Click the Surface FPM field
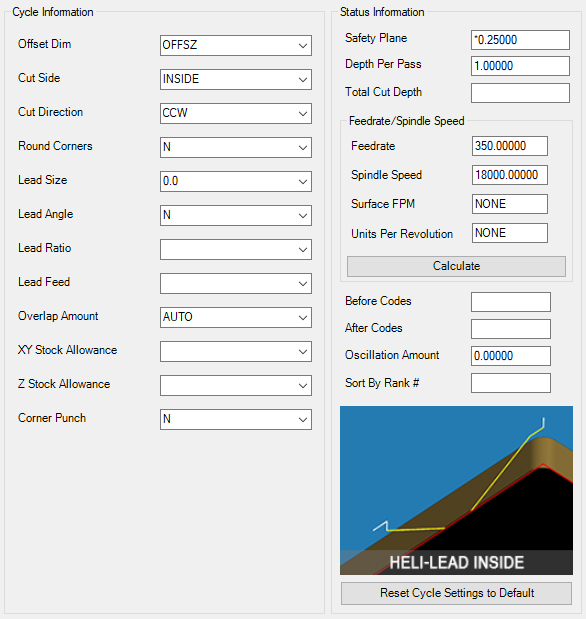Image resolution: width=586 pixels, height=619 pixels. click(x=509, y=204)
